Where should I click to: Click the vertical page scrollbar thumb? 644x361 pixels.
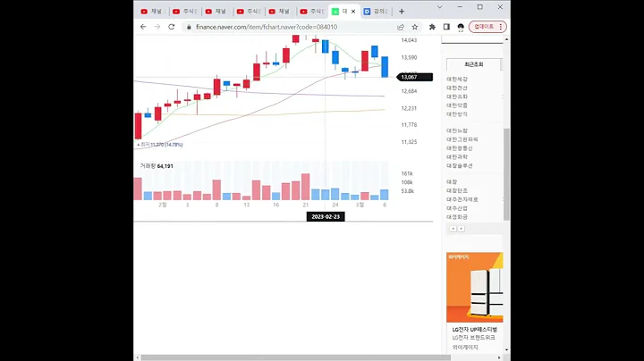[506, 174]
